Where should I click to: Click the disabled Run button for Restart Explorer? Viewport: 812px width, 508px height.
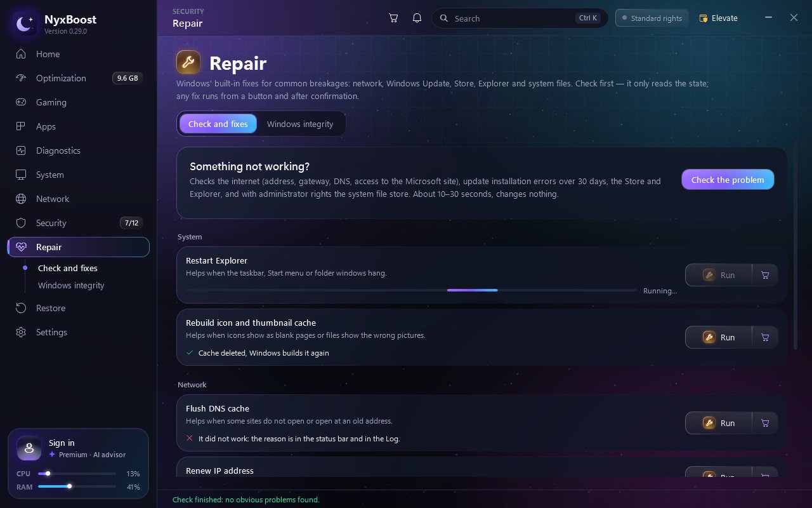[x=719, y=275]
